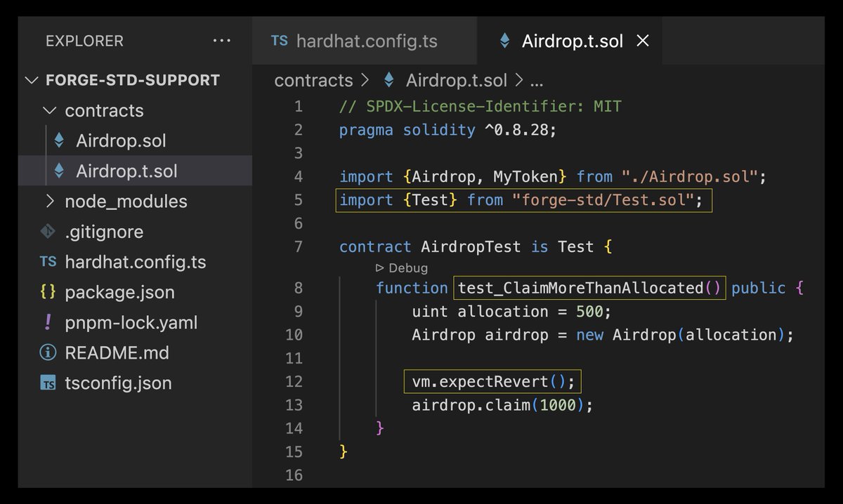Click the airdrop.claim(1000) call
Viewport: 843px width, 504px height.
[497, 405]
